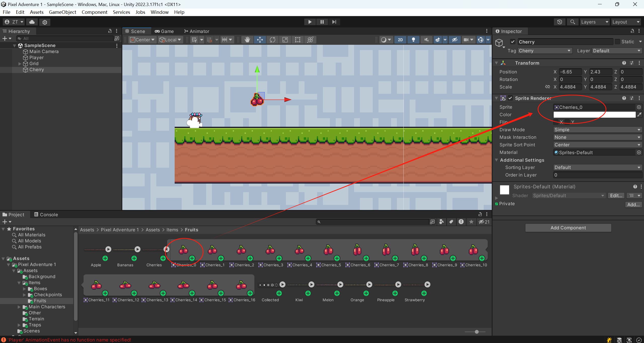Image resolution: width=644 pixels, height=343 pixels.
Task: Enable the Static checkbox for Cherry
Action: pos(618,41)
